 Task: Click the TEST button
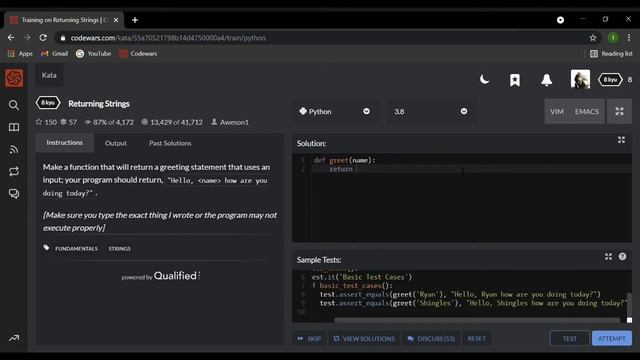tap(569, 338)
